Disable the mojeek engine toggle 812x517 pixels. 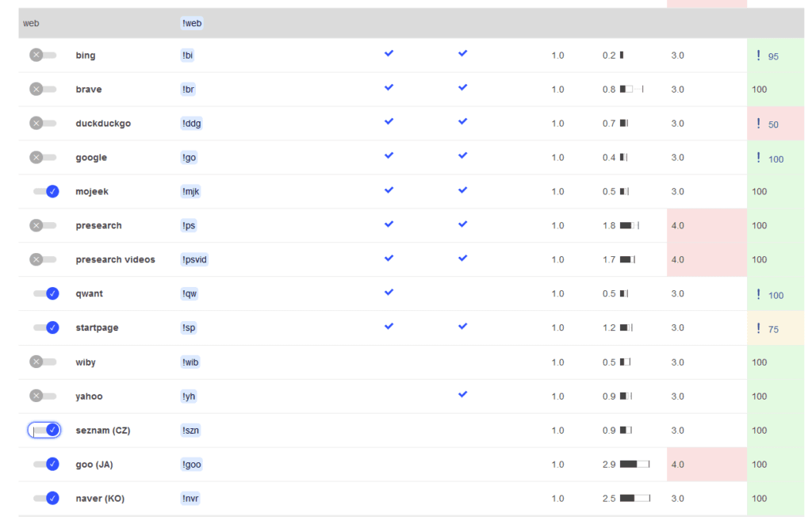pyautogui.click(x=46, y=191)
